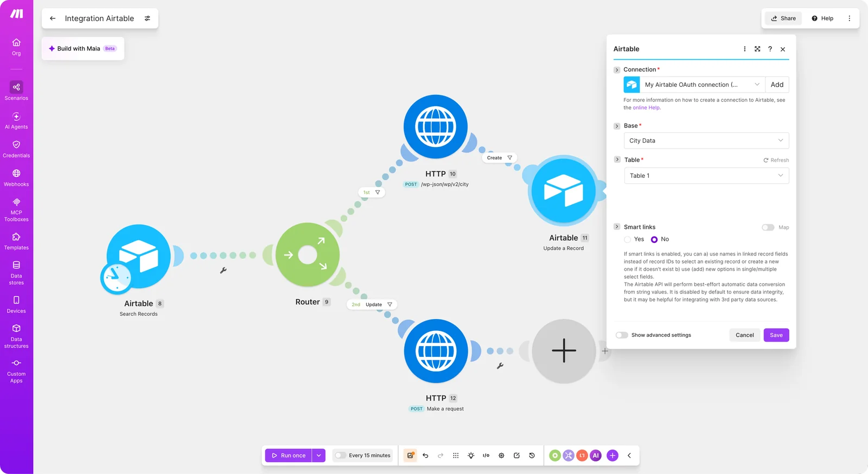Screen dimensions: 868x474
Task: Open the Table dropdown showing Table 1
Action: pos(706,176)
